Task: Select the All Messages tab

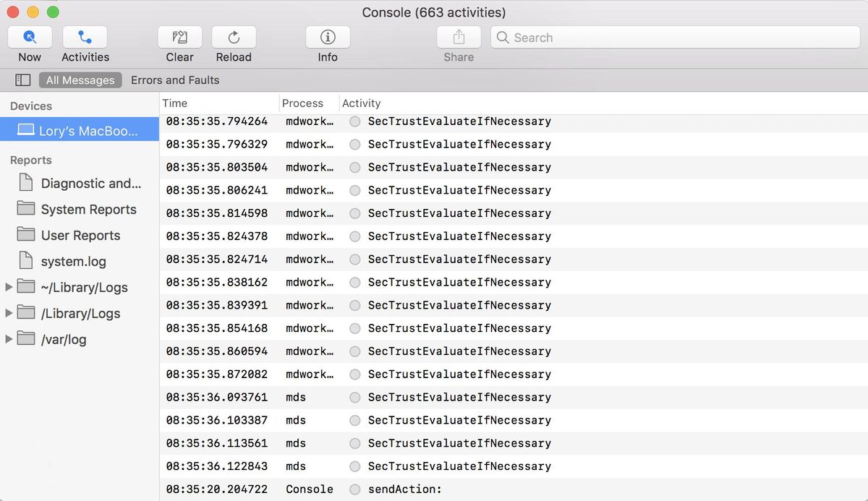Action: point(80,80)
